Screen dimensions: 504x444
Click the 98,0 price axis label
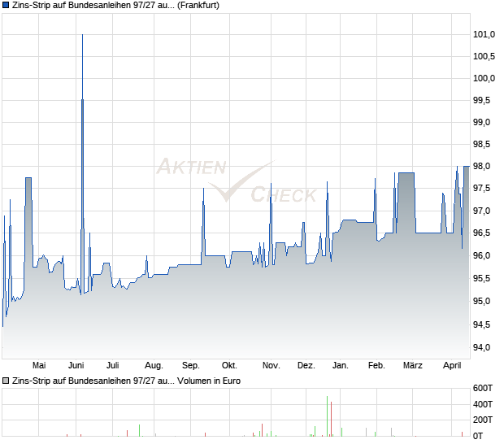pyautogui.click(x=482, y=167)
